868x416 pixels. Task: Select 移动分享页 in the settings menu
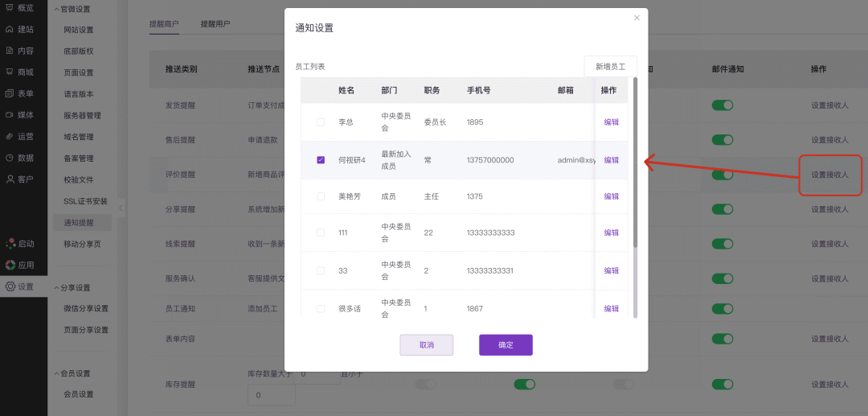[82, 244]
